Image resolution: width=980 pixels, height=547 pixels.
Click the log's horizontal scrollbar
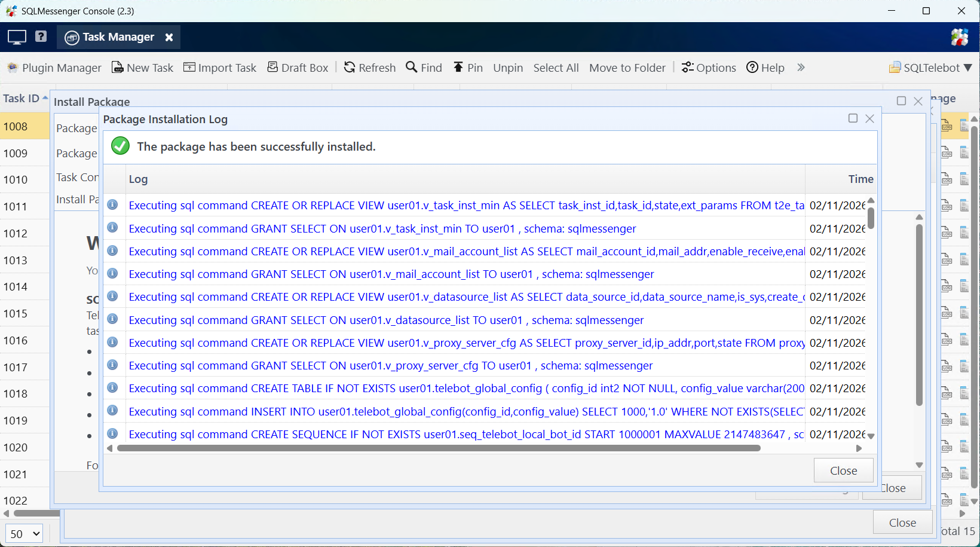[x=439, y=448]
